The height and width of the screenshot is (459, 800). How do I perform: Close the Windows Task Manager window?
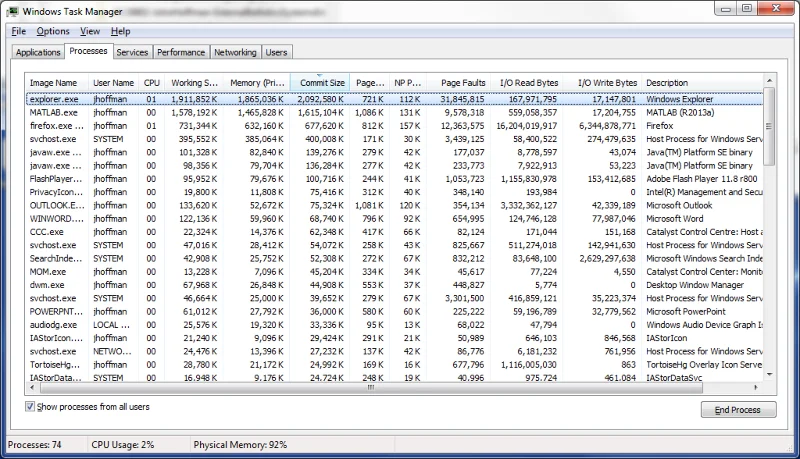point(776,8)
